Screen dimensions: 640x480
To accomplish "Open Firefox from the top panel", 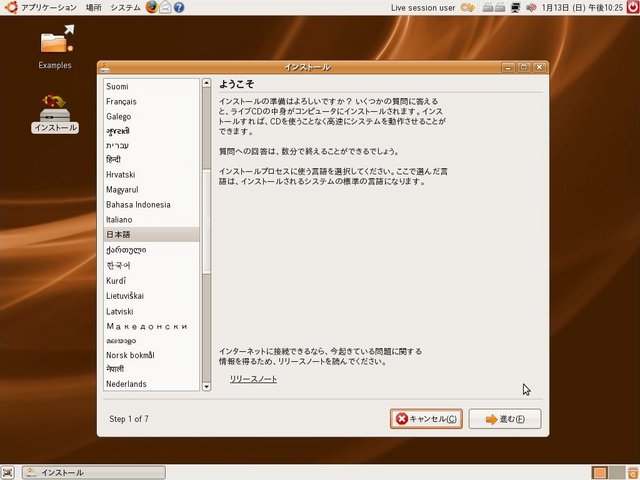I will (x=152, y=7).
